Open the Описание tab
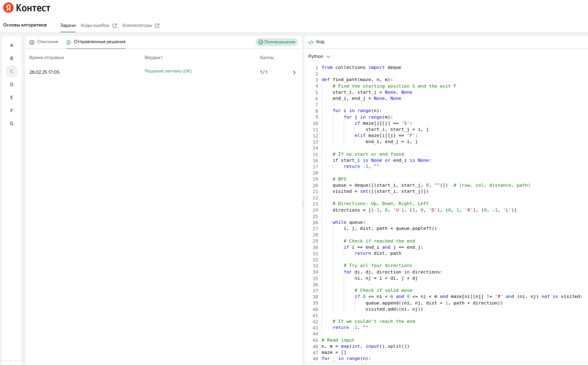 tap(47, 42)
